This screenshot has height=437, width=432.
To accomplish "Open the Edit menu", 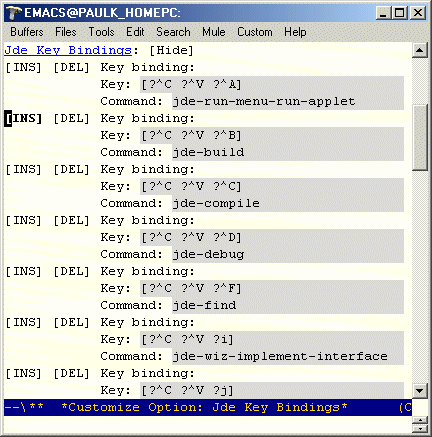I will pyautogui.click(x=135, y=32).
